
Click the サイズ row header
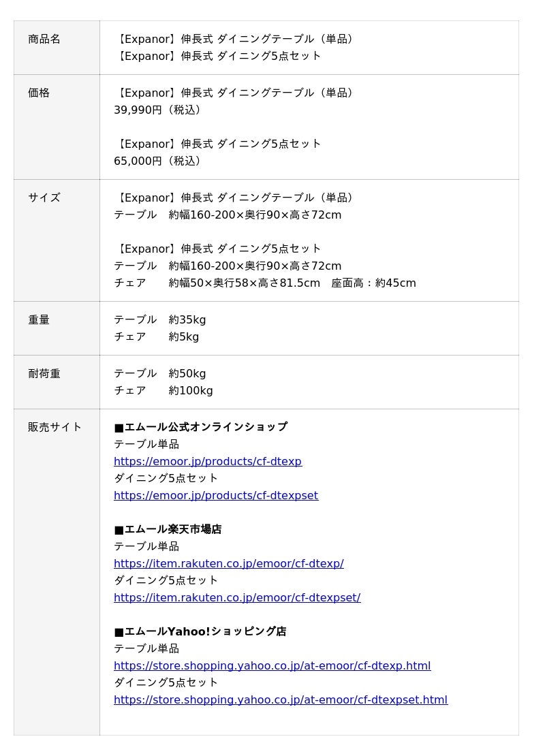(44, 198)
